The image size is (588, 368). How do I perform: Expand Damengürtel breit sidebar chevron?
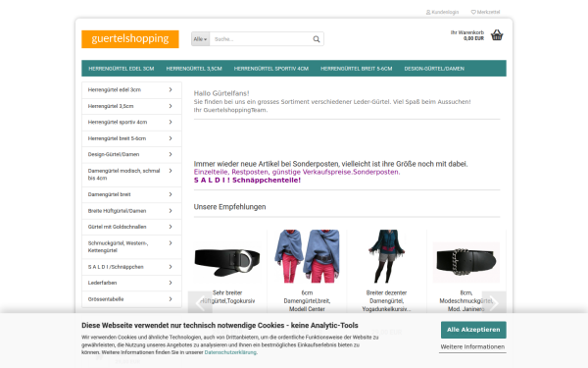coord(171,194)
